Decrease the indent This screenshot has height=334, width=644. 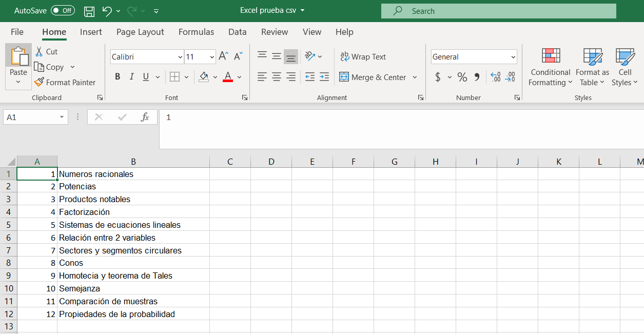point(310,77)
